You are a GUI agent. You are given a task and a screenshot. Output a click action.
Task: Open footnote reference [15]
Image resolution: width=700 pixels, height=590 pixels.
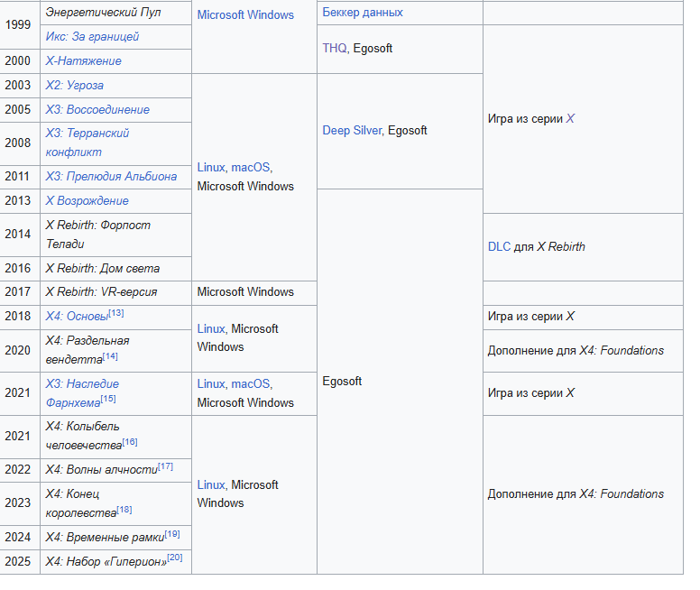click(108, 399)
